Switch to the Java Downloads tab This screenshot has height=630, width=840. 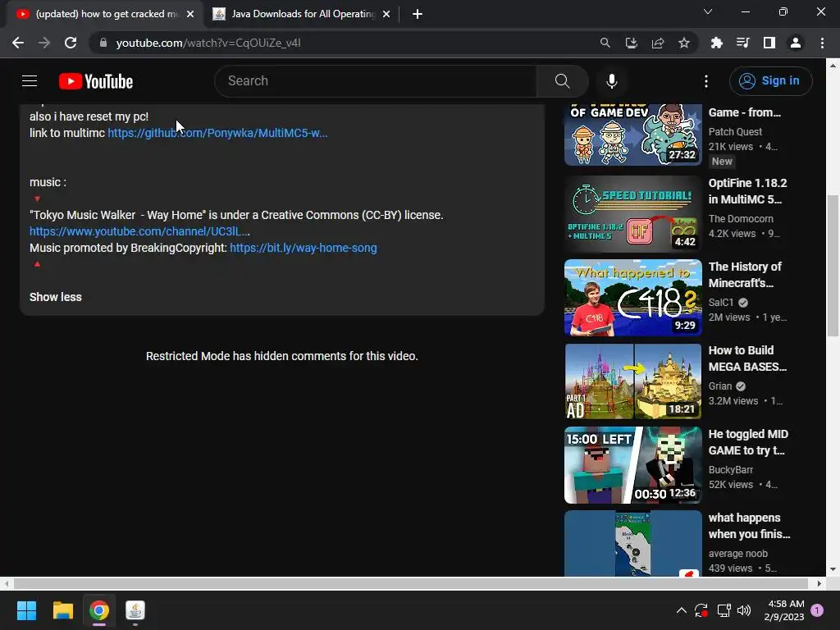click(303, 14)
